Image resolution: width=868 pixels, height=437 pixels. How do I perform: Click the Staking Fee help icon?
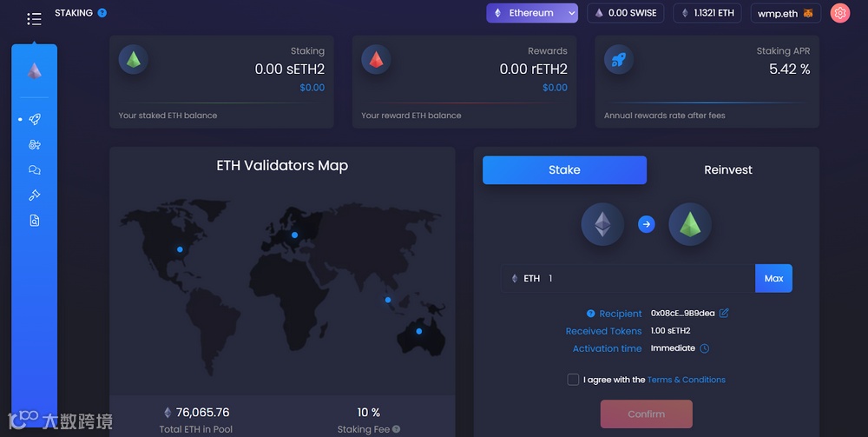click(397, 428)
